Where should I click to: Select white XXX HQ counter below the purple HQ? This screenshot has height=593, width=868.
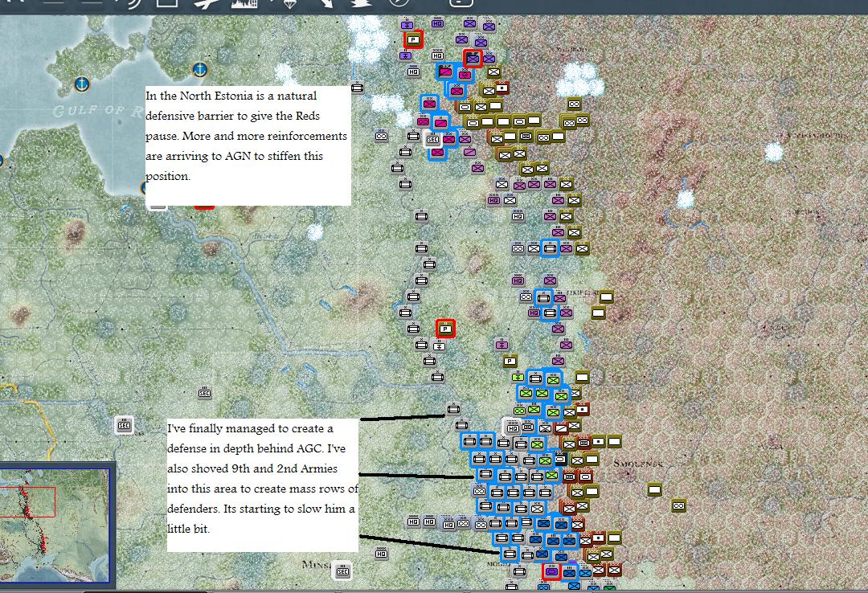click(437, 55)
